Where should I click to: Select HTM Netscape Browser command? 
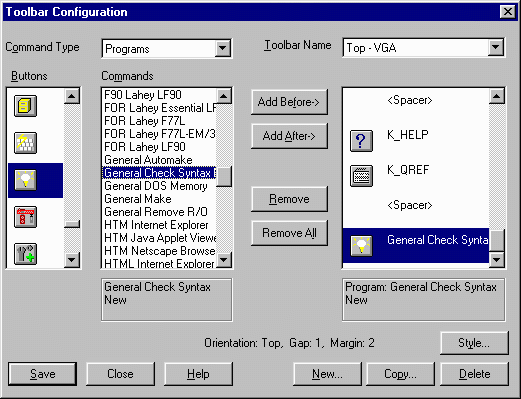(159, 251)
